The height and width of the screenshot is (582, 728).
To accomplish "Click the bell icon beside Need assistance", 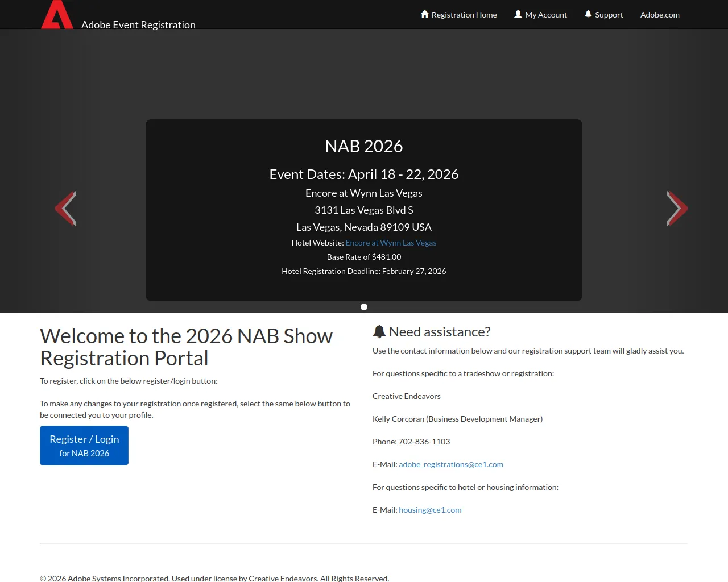I will coord(379,332).
